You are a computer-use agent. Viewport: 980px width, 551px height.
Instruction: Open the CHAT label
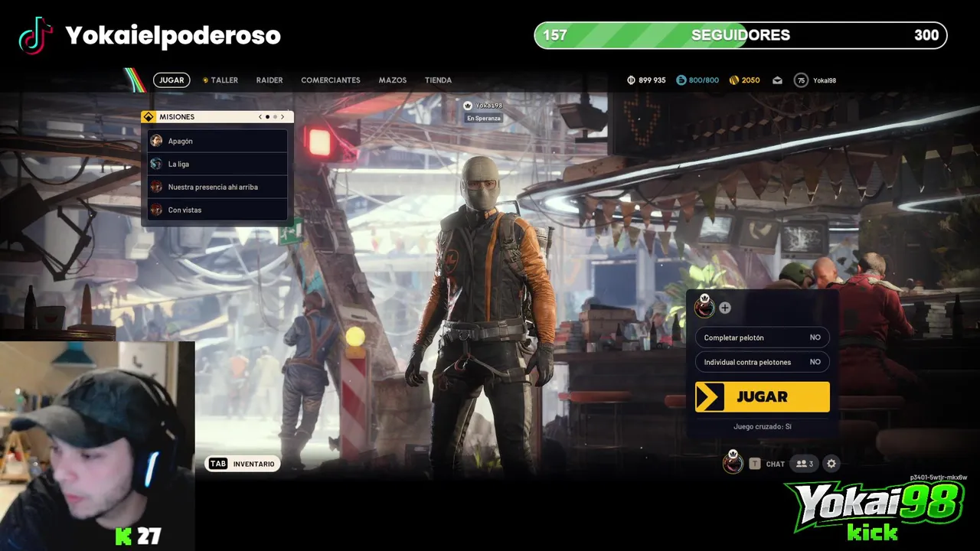(x=776, y=464)
